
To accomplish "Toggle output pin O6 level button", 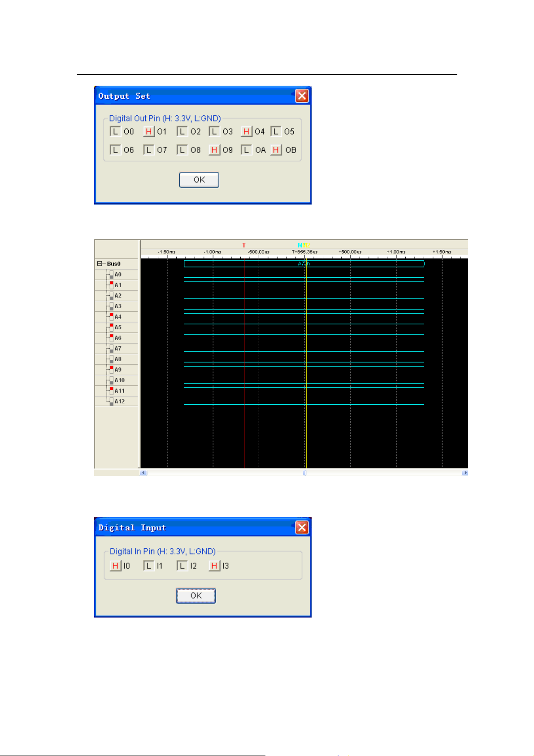I will tap(115, 150).
